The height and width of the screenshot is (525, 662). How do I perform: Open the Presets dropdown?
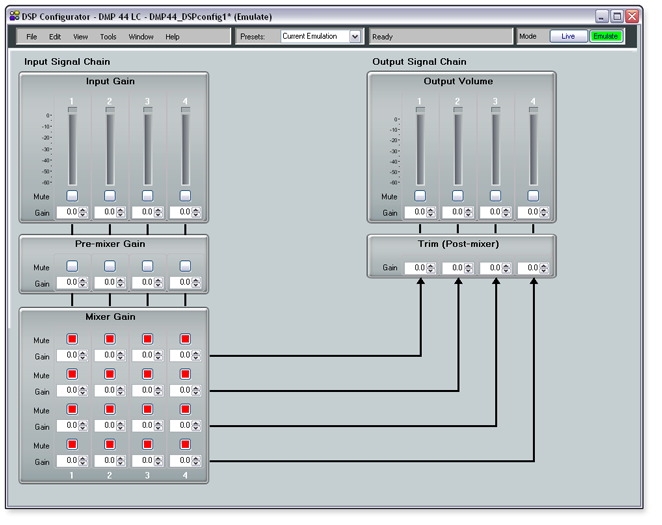coord(354,37)
